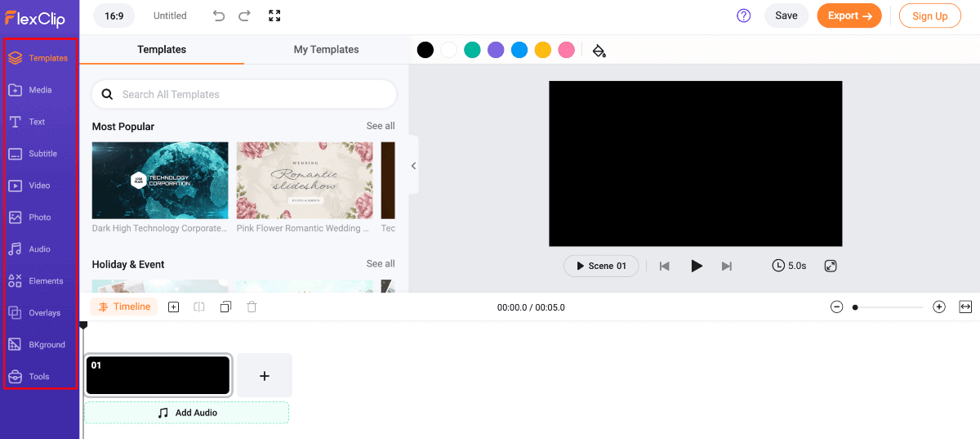Switch to the My Templates tab
This screenshot has height=439, width=980.
pos(326,50)
